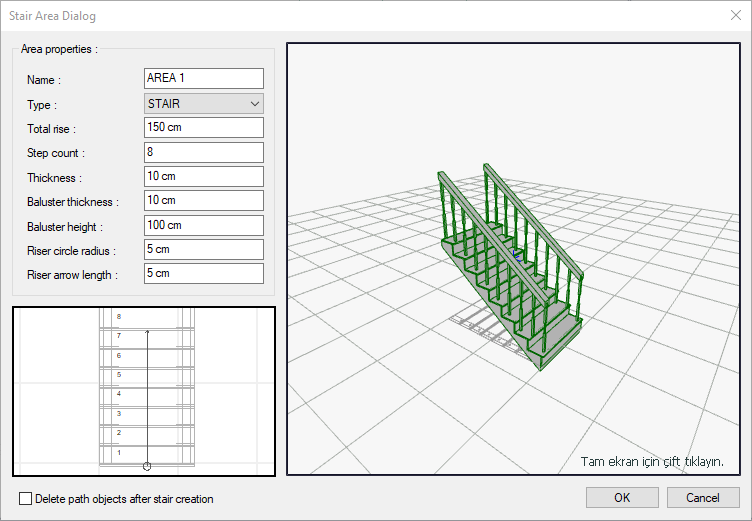This screenshot has width=752, height=521.
Task: Click the Baluster height field
Action: coord(204,225)
